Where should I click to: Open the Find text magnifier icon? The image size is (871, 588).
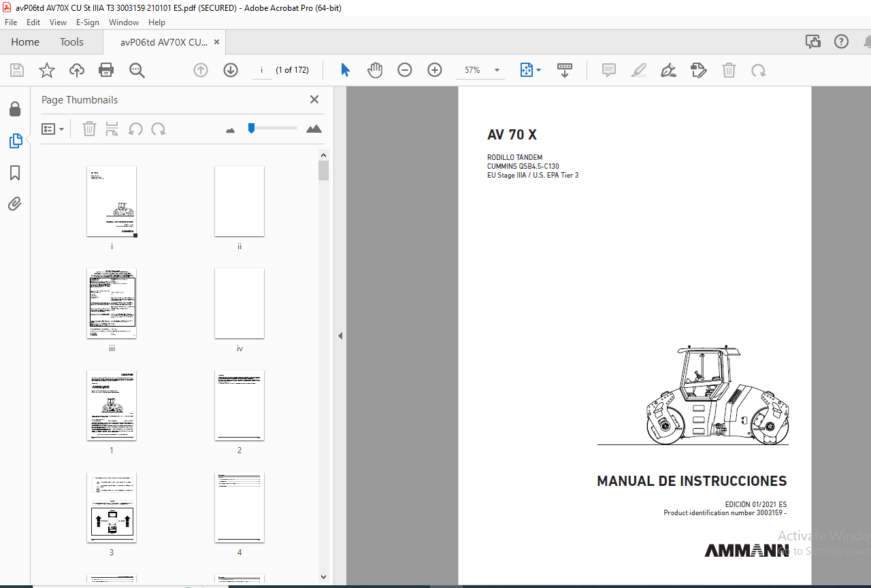pos(137,70)
